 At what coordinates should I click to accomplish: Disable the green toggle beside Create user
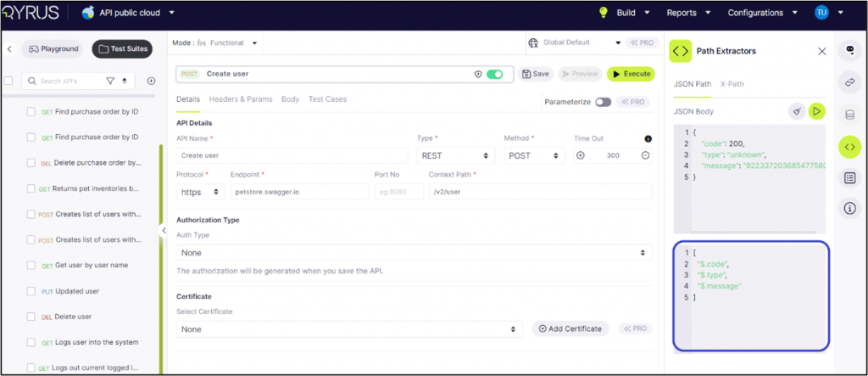click(x=494, y=74)
